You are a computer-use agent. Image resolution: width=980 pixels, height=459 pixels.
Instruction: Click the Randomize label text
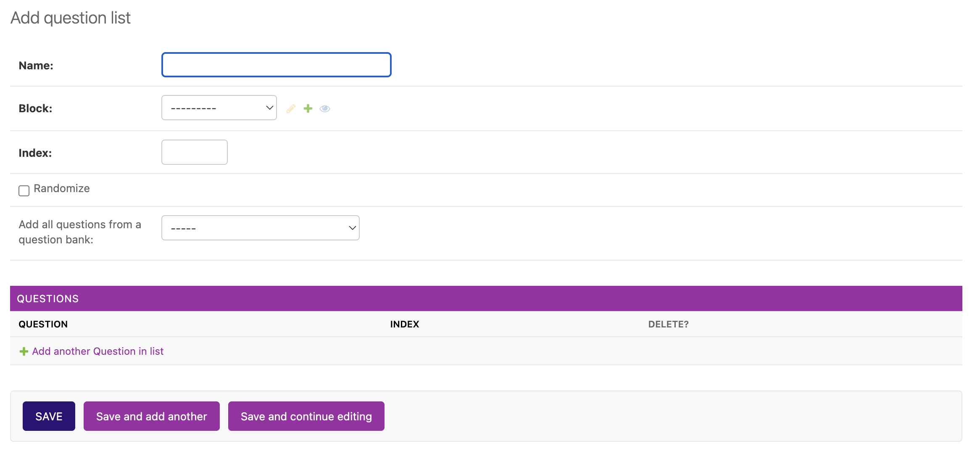click(x=62, y=189)
